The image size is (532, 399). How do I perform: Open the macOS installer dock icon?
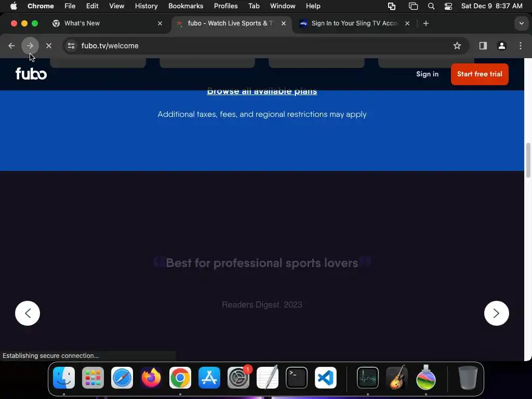[426, 378]
